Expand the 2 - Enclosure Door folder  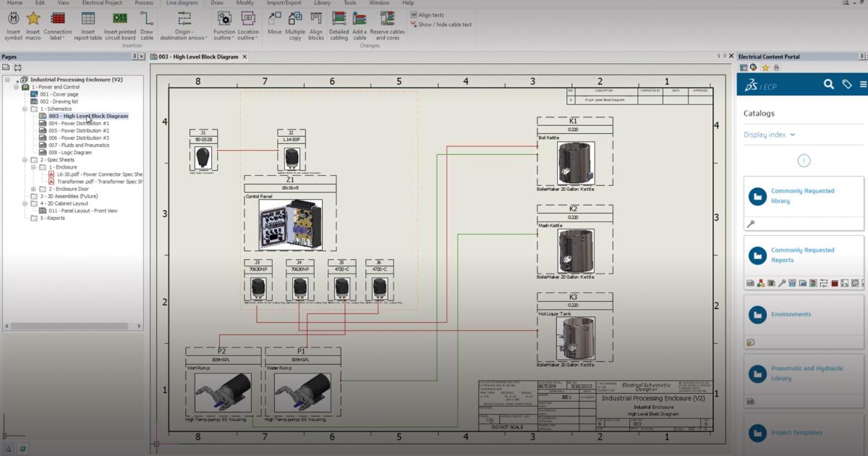33,189
